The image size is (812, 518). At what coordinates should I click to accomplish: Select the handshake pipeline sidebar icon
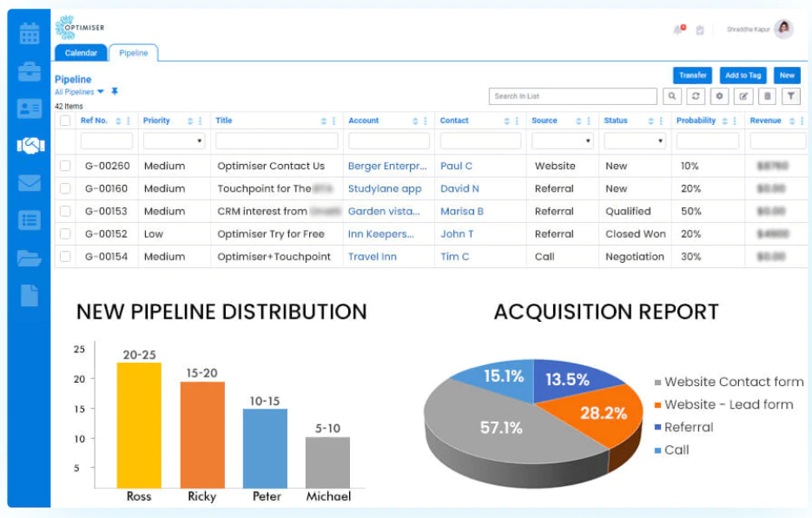coord(30,146)
